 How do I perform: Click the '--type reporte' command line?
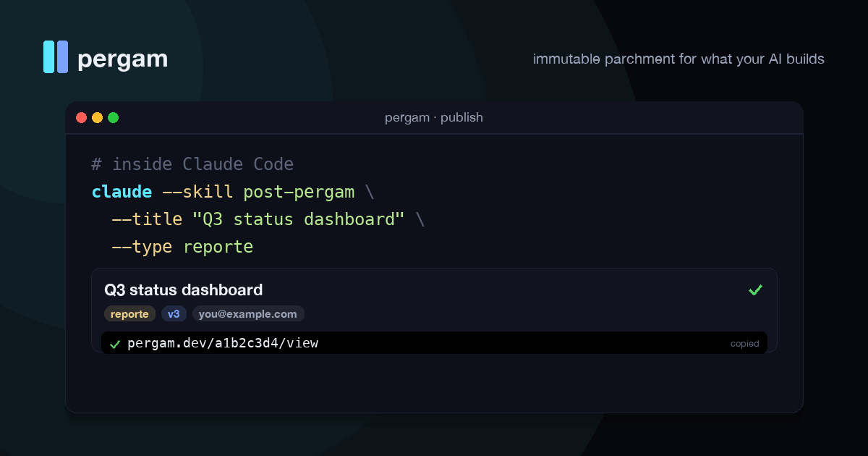(182, 247)
